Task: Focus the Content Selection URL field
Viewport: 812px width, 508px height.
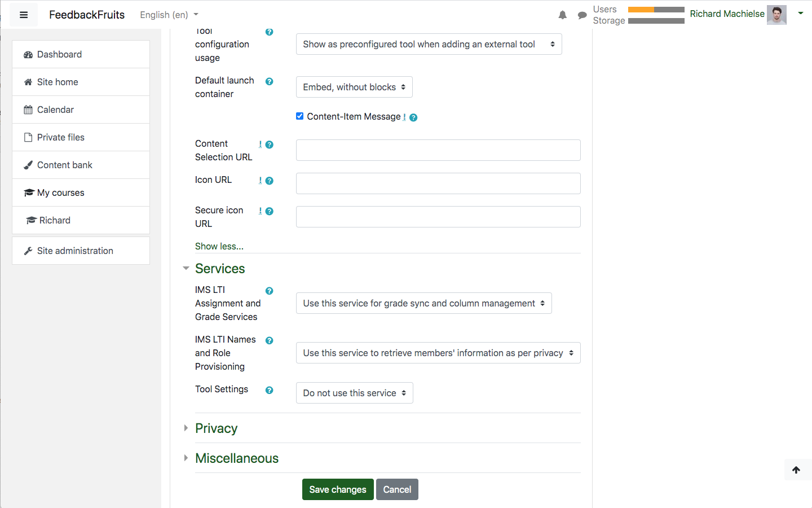Action: click(x=438, y=150)
